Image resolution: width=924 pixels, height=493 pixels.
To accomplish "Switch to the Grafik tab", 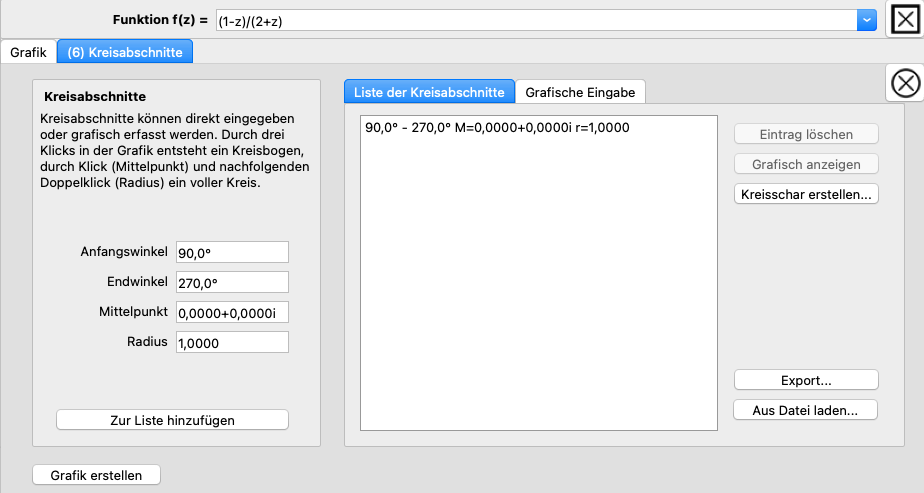I will (x=28, y=52).
